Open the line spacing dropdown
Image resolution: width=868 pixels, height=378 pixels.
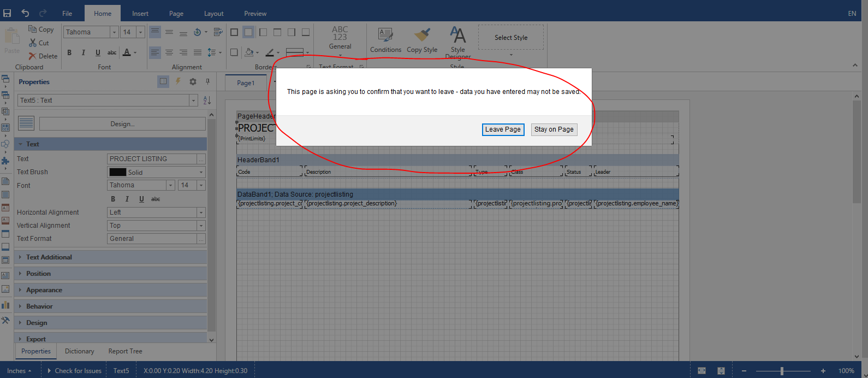click(x=215, y=52)
